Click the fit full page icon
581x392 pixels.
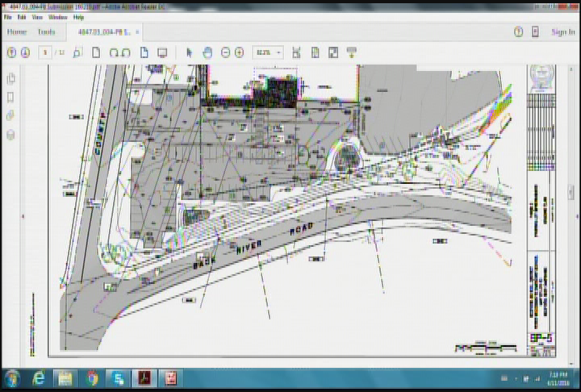point(315,52)
